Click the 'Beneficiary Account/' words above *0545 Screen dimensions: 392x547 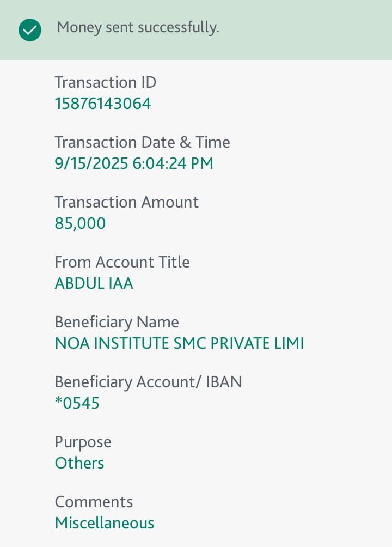tap(128, 382)
